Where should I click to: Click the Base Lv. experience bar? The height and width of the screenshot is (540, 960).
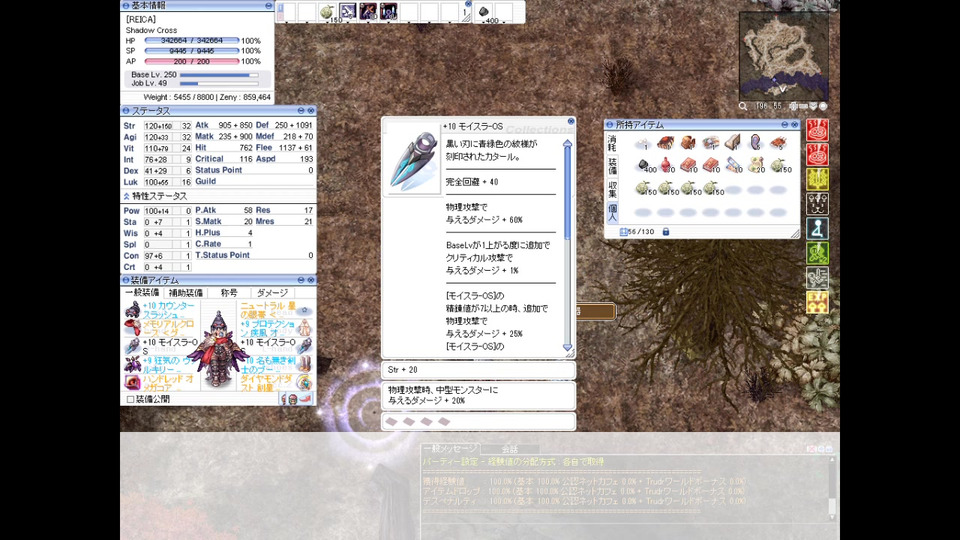point(219,75)
